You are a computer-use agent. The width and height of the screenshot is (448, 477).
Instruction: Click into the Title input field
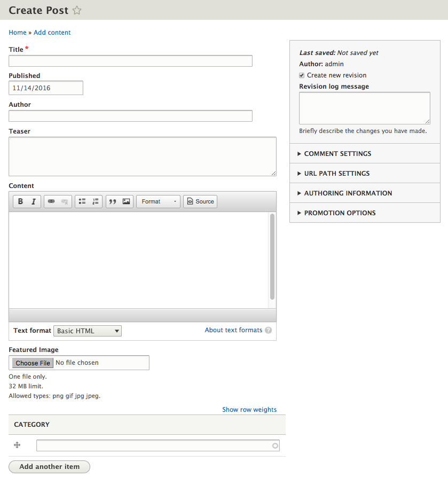pos(130,61)
